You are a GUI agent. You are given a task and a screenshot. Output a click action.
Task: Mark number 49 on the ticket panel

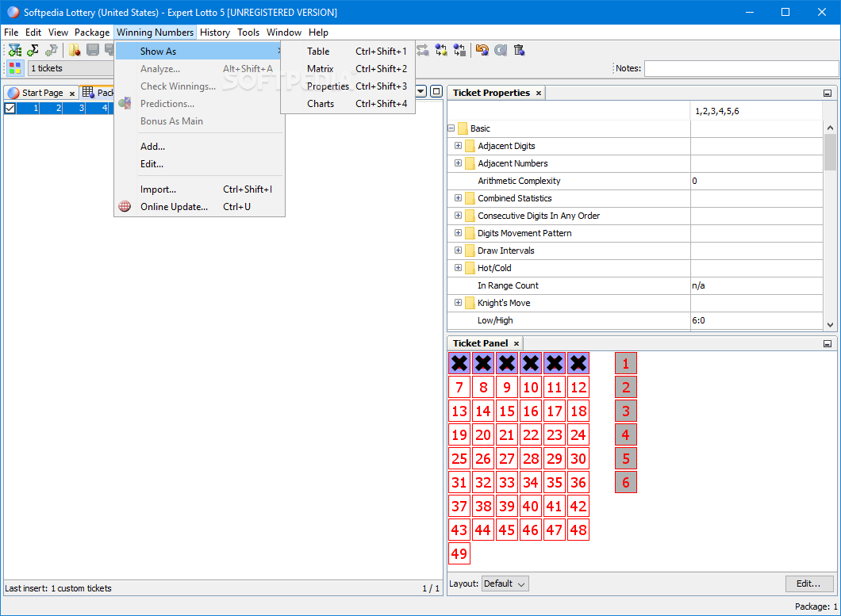coord(459,553)
